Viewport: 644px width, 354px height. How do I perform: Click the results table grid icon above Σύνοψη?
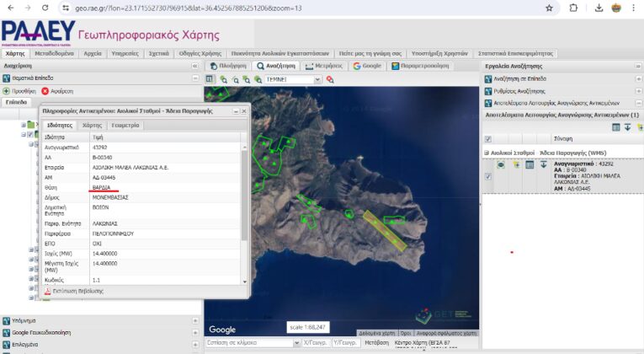point(615,127)
